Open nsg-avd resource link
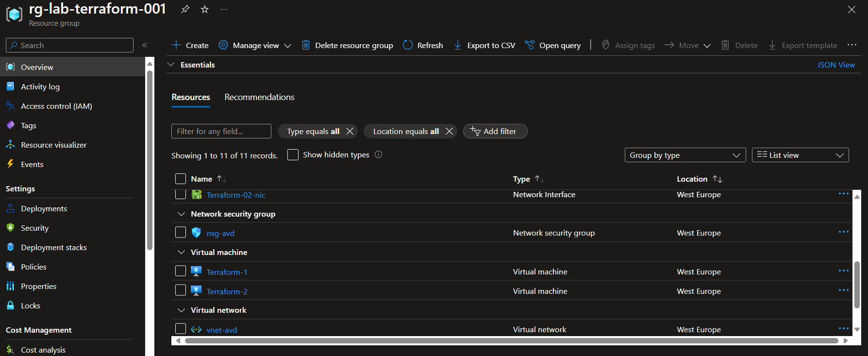 220,233
